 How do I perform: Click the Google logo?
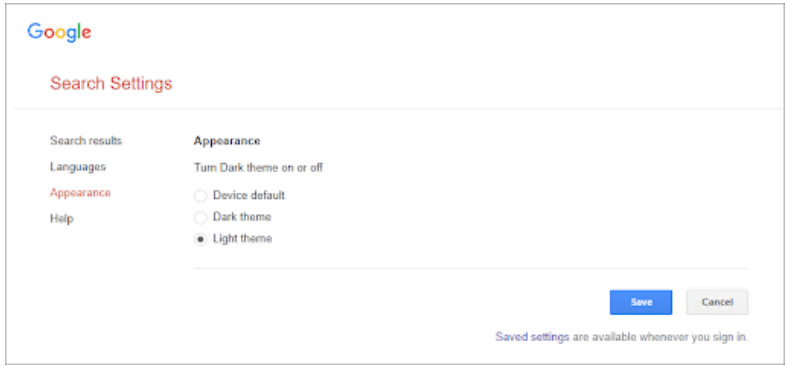point(59,32)
